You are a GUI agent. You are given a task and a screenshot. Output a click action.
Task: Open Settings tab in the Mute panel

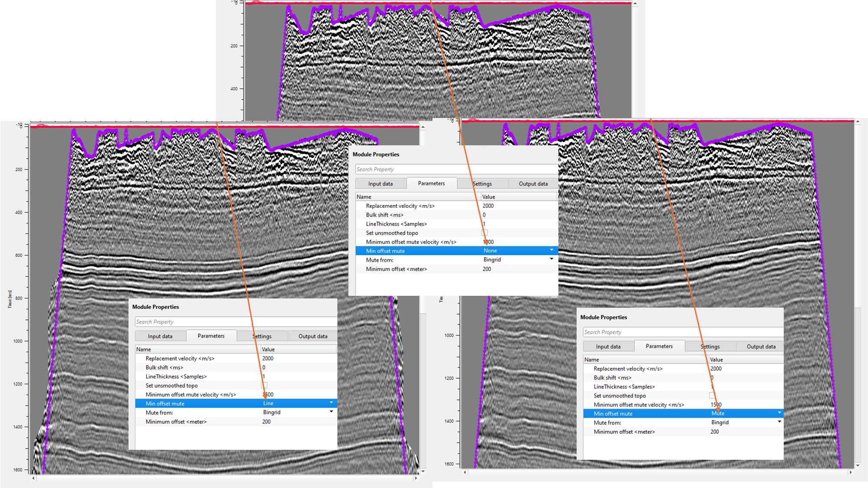(x=710, y=347)
